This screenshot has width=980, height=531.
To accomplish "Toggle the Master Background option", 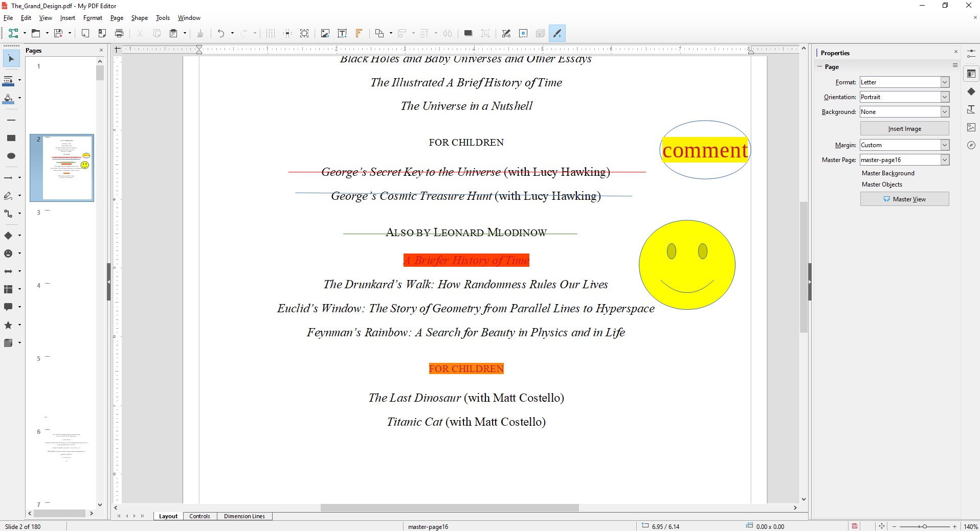I will click(x=888, y=173).
